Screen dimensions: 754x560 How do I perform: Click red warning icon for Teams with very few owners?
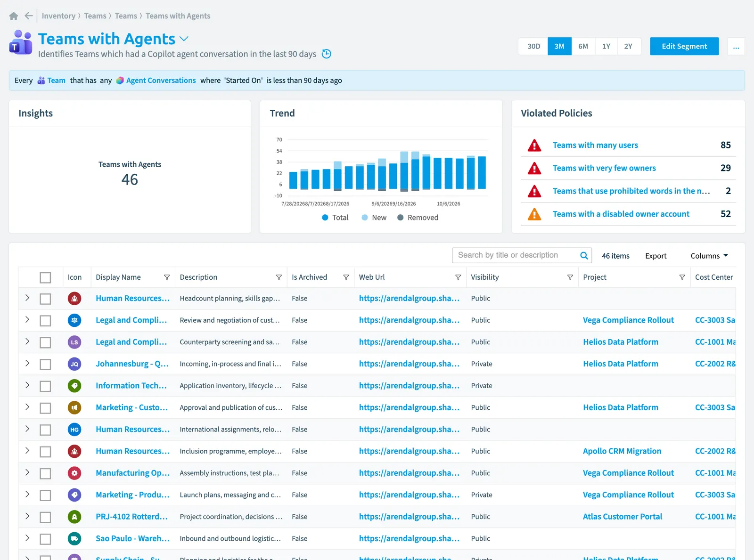point(534,168)
